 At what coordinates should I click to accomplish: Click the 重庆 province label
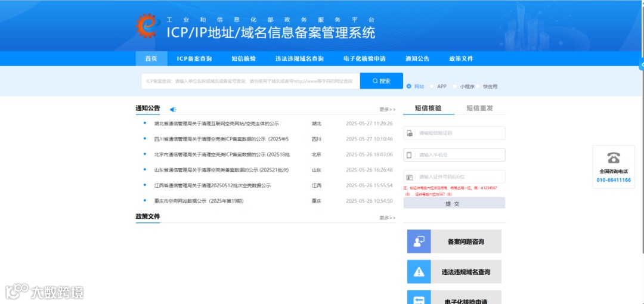(x=316, y=201)
